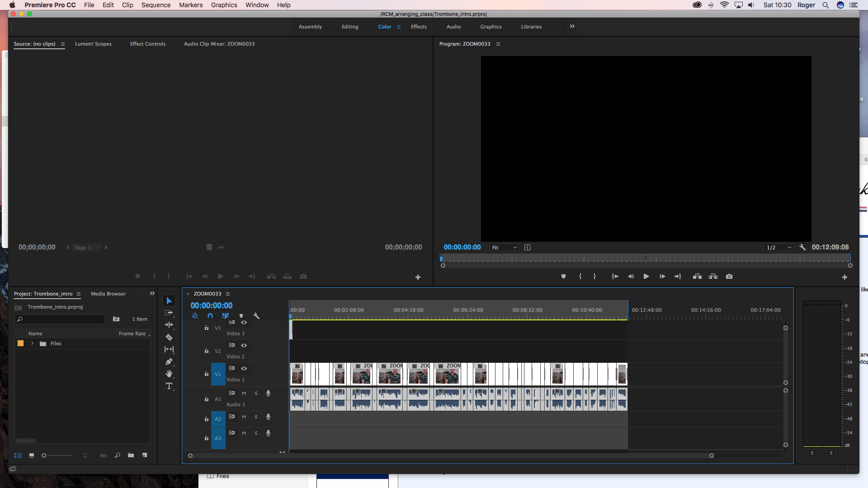868x488 pixels.
Task: Open playback resolution 1/2 dropdown
Action: 779,248
